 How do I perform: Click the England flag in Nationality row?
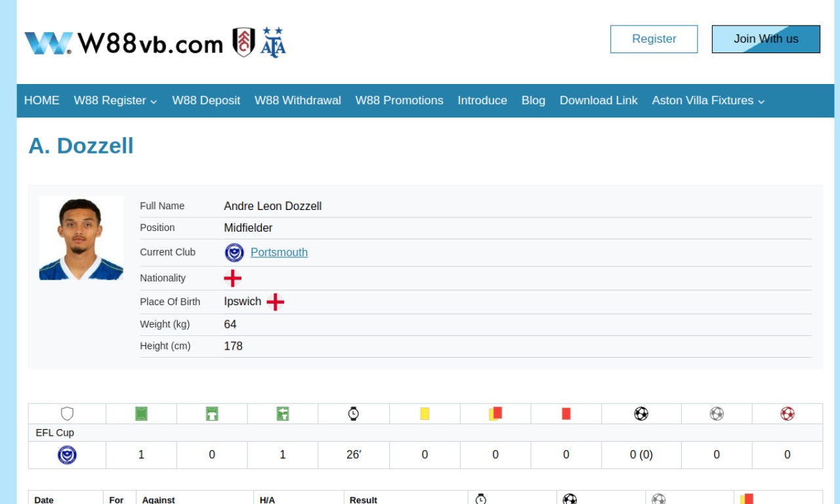tap(233, 278)
